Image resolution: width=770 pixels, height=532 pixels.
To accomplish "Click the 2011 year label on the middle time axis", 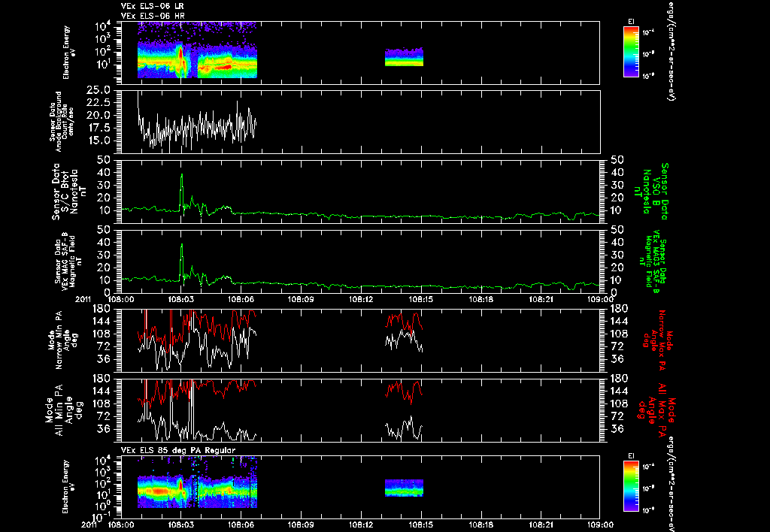I will coord(83,299).
